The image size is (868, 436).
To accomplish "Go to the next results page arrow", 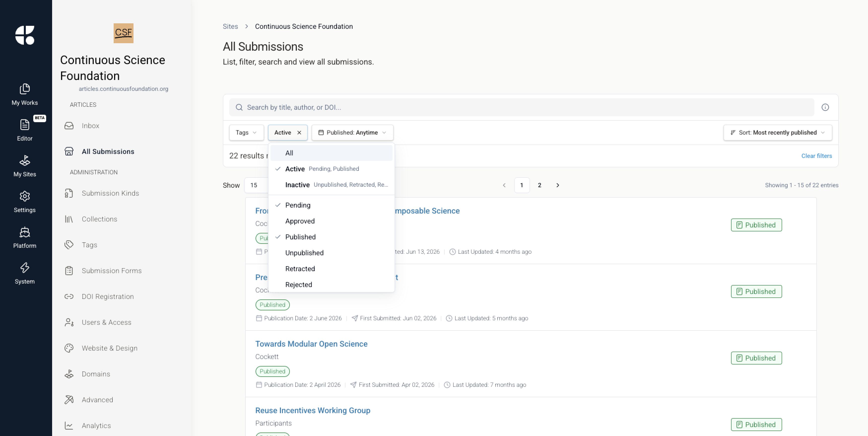I will point(557,185).
